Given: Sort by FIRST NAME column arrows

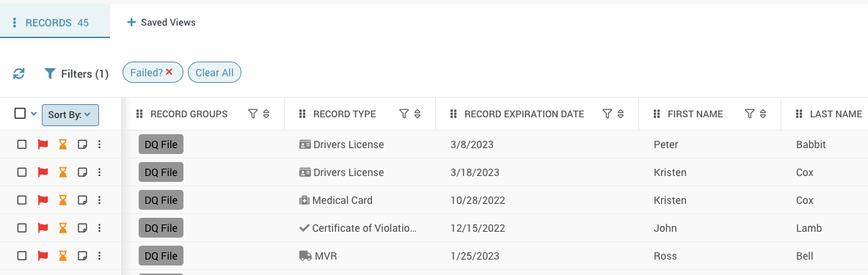Looking at the screenshot, I should coord(763,114).
